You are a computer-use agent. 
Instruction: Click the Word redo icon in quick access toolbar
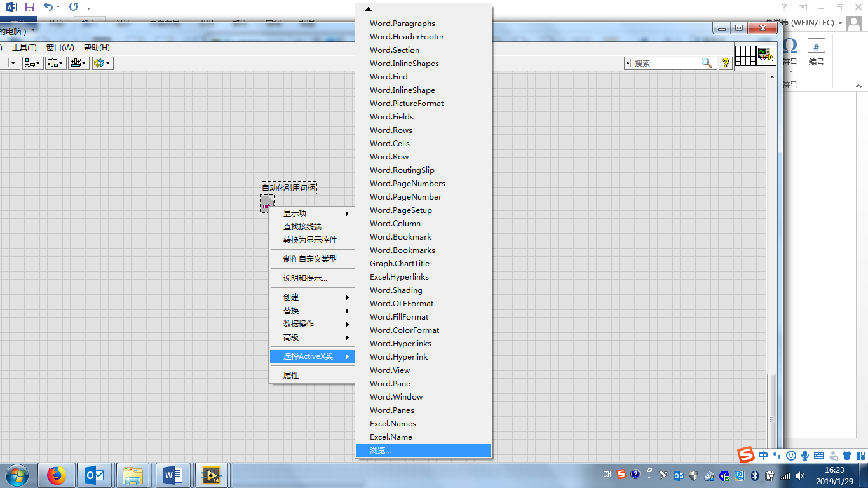[73, 7]
